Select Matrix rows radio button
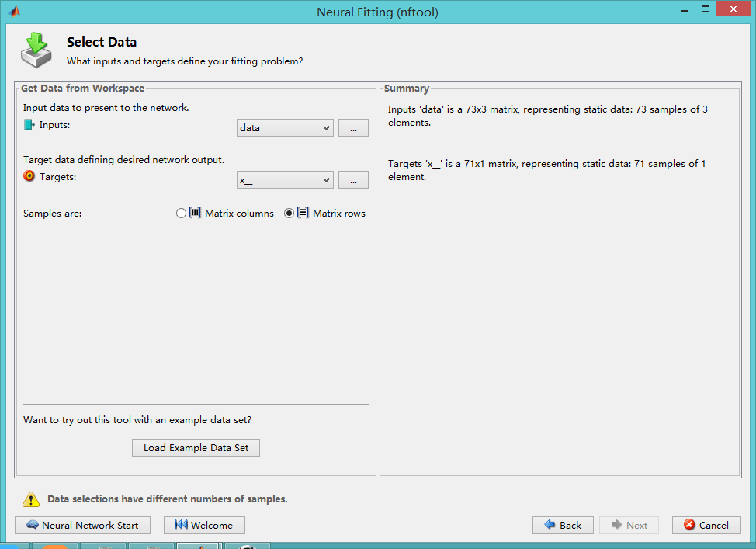756x549 pixels. pyautogui.click(x=290, y=214)
